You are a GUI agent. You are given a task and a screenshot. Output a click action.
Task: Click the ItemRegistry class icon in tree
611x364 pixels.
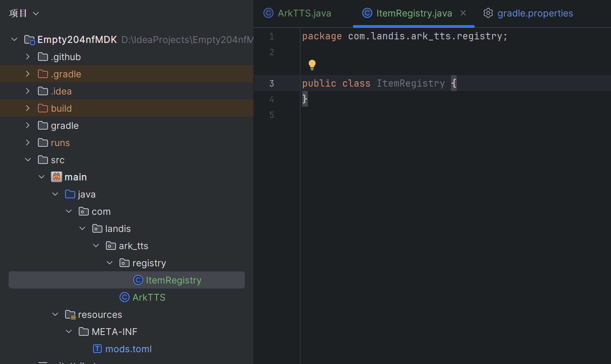coord(138,280)
